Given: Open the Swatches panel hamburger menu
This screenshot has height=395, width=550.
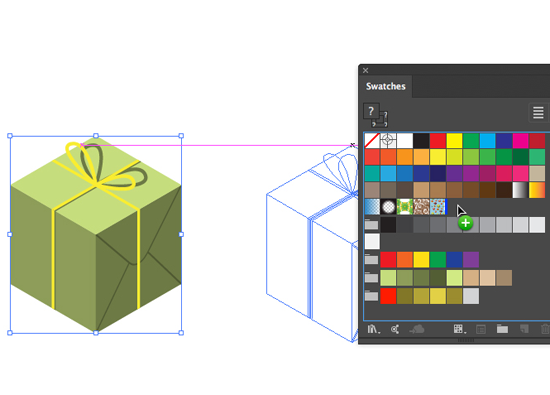Looking at the screenshot, I should pyautogui.click(x=538, y=113).
